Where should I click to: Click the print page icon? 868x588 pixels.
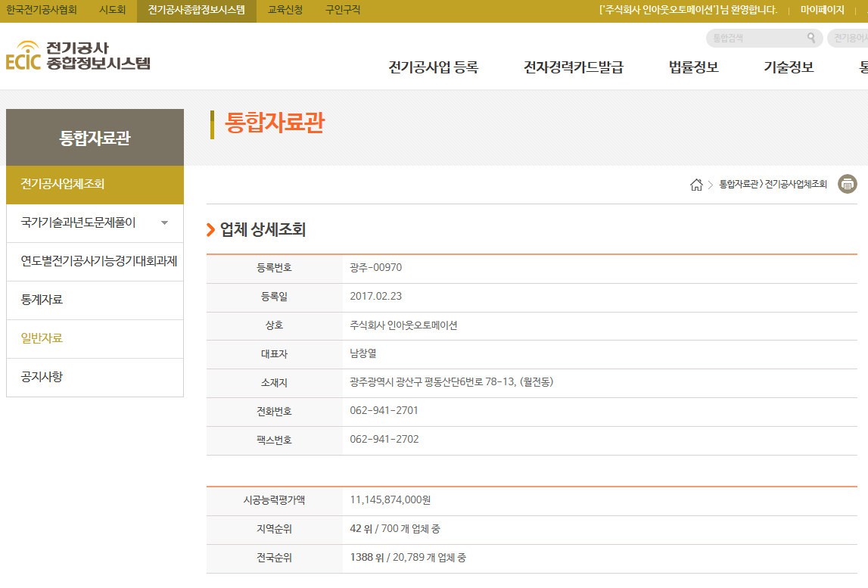click(x=847, y=184)
